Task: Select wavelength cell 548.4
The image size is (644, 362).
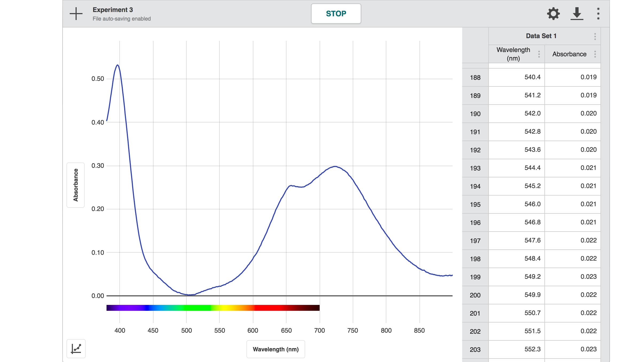Action: pos(517,258)
